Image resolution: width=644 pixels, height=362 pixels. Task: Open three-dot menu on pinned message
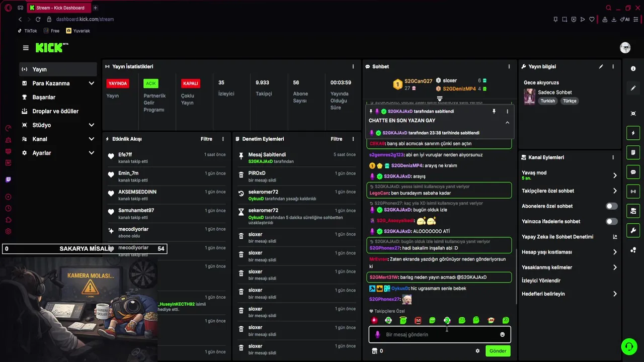507,111
